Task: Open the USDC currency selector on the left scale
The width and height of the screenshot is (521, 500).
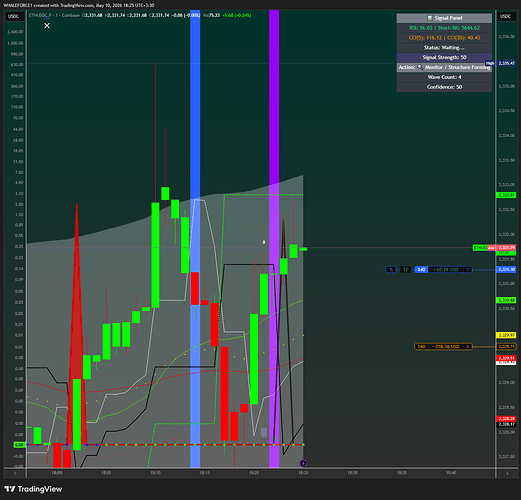Action: tap(14, 16)
